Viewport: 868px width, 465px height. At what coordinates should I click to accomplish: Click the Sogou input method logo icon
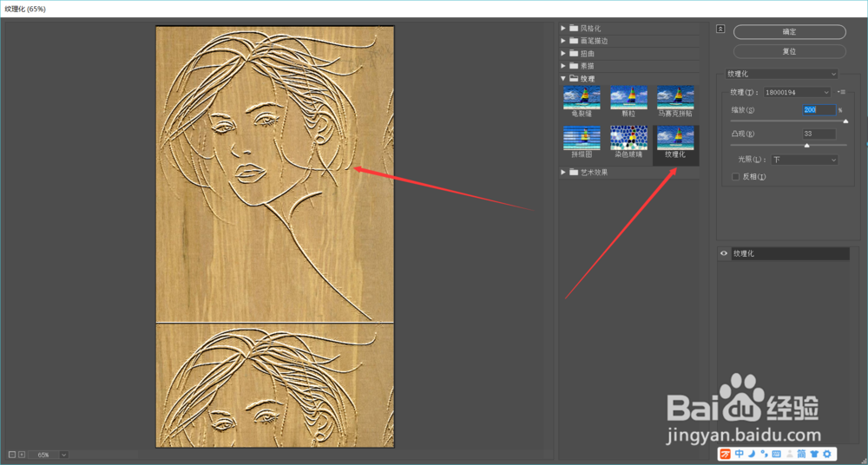(725, 454)
